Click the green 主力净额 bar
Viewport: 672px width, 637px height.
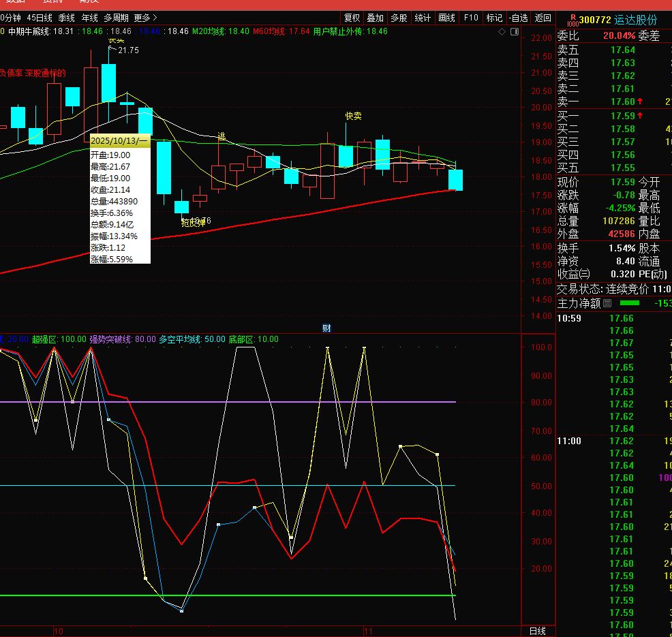pos(630,303)
